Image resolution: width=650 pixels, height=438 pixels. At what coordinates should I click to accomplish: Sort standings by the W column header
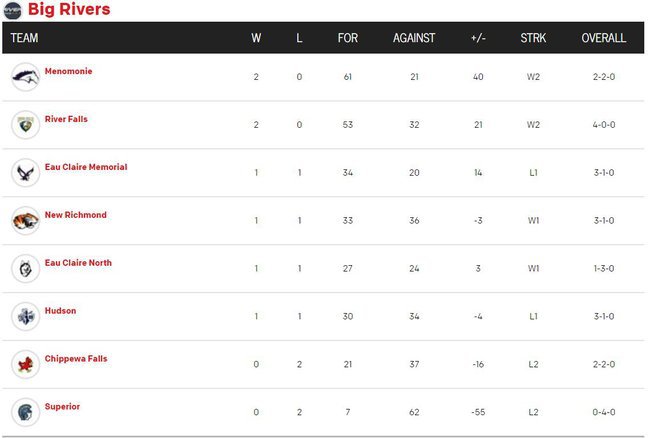pos(256,38)
